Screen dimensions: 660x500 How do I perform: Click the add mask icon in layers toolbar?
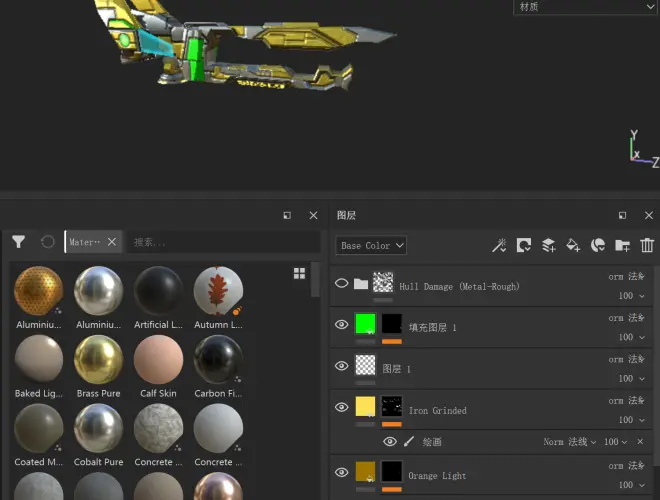coord(524,245)
